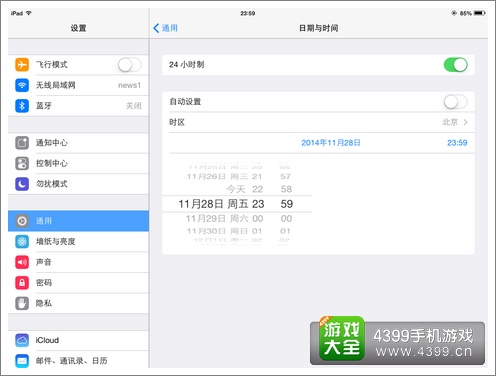Tap the iCloud cloud icon
The image size is (496, 376).
coord(22,340)
